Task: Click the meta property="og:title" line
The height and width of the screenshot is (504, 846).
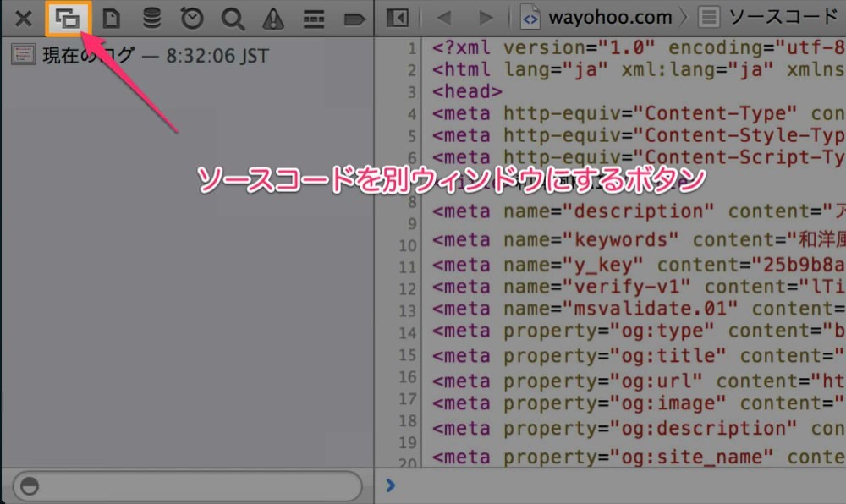Action: [x=638, y=356]
